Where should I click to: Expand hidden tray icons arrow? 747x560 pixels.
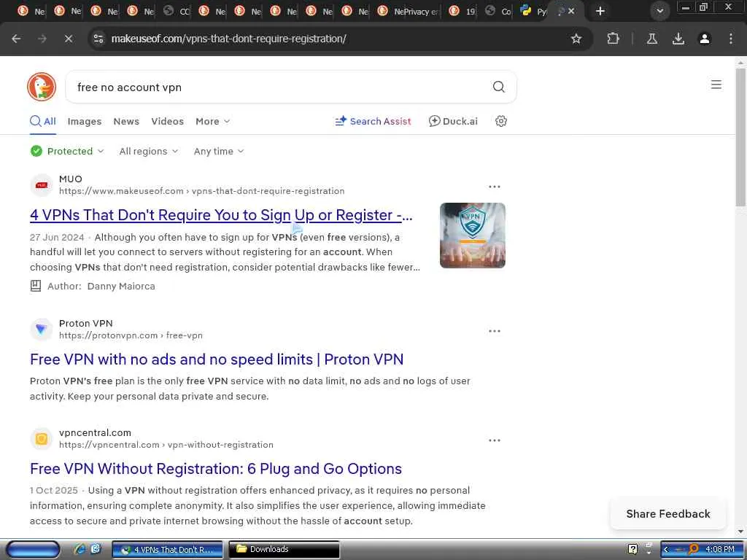(667, 549)
